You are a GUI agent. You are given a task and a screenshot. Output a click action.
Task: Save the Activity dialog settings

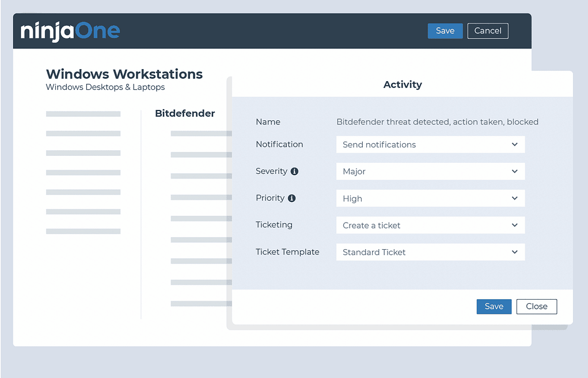pyautogui.click(x=494, y=307)
